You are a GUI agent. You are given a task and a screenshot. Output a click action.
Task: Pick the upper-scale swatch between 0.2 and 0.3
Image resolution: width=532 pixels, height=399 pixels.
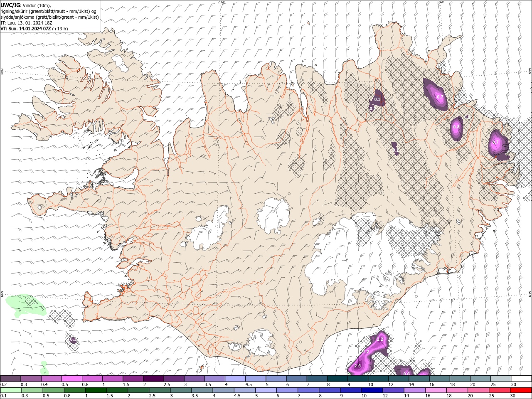(10, 379)
